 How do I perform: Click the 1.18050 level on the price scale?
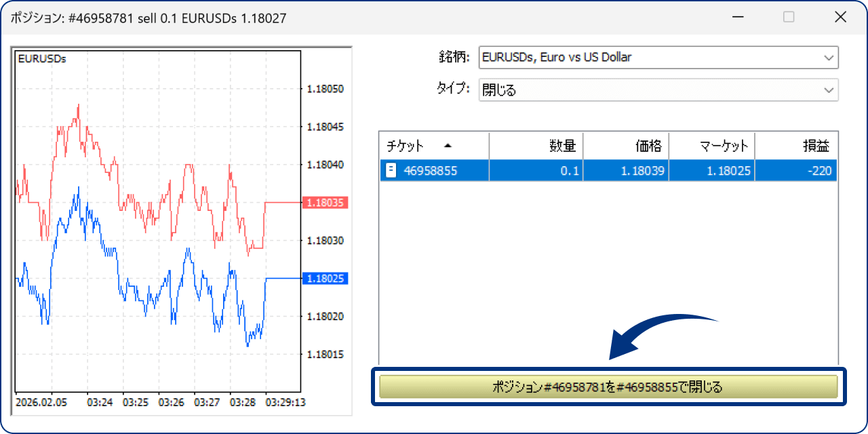click(x=325, y=89)
